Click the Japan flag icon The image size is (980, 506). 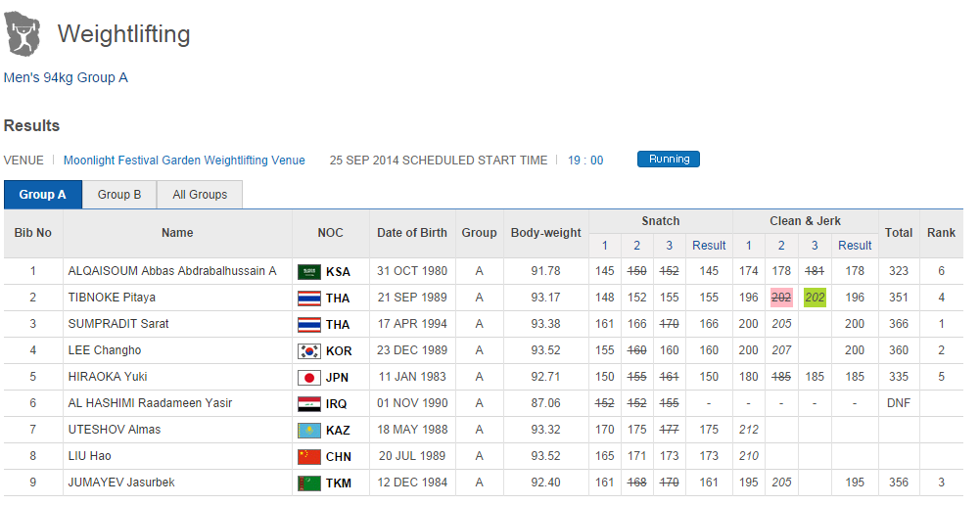[308, 377]
